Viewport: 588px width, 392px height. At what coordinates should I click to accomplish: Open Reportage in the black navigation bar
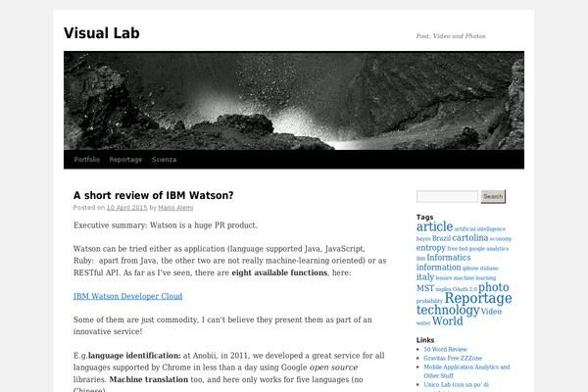click(125, 160)
